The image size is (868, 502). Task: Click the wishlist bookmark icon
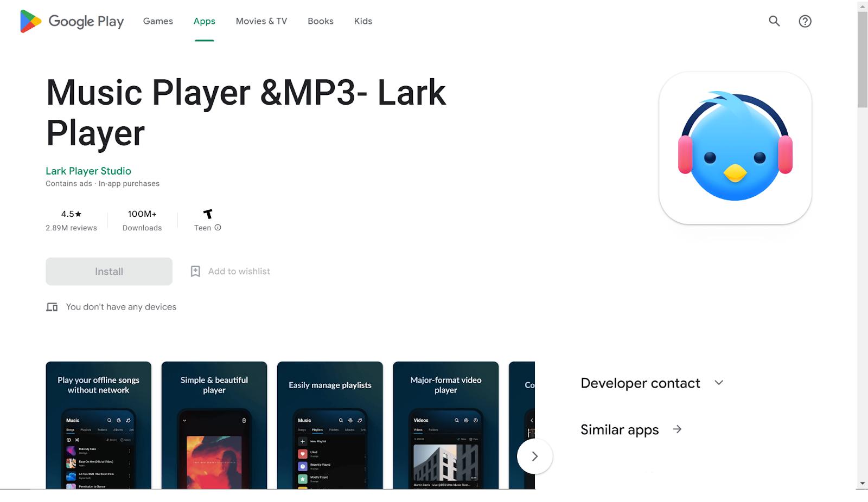[195, 272]
